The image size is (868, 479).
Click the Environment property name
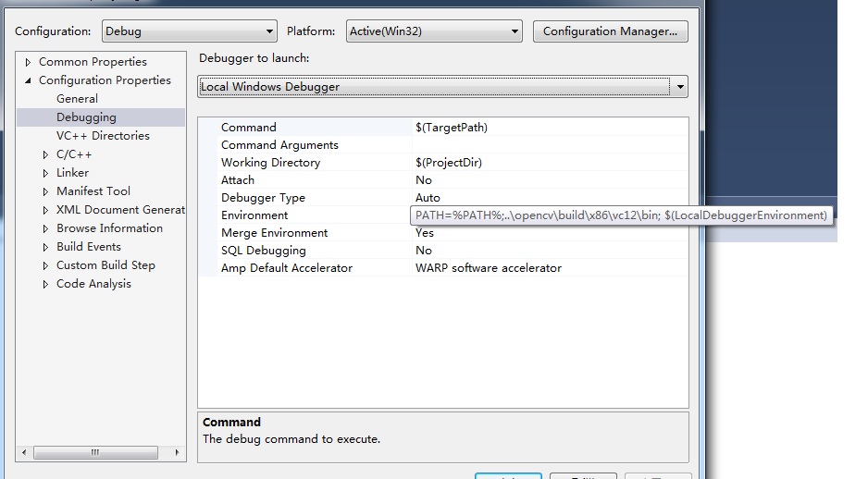(x=254, y=215)
